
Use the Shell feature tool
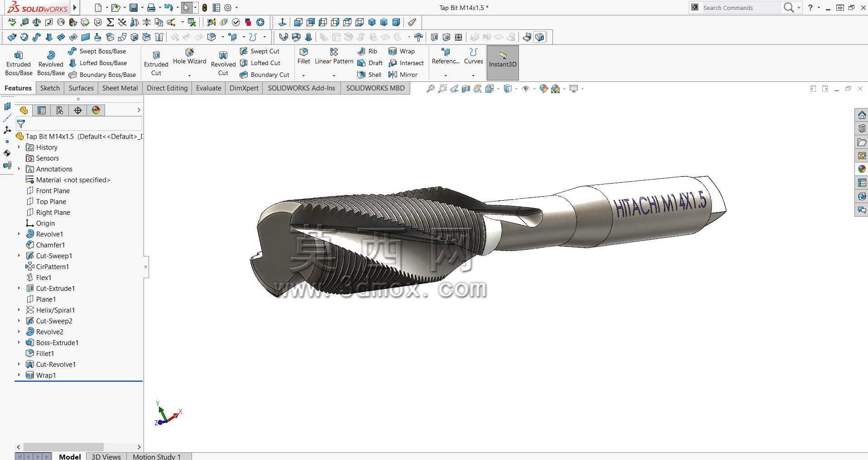(x=369, y=75)
